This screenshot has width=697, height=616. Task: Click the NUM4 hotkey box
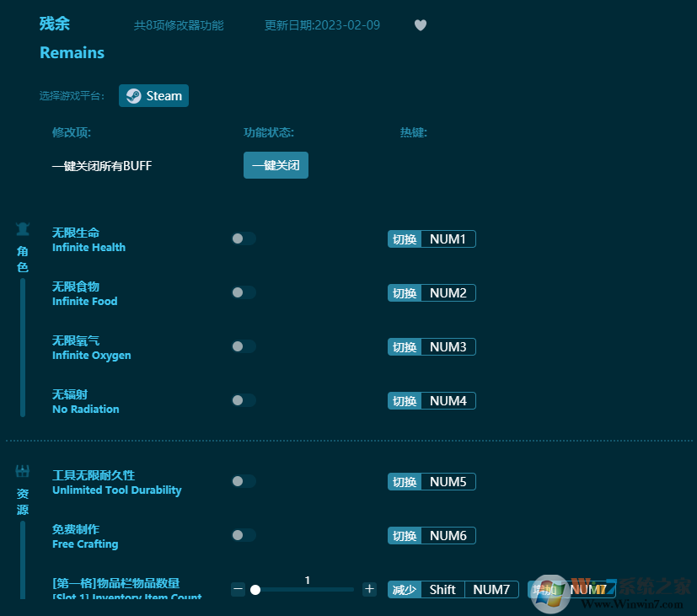[x=448, y=401]
